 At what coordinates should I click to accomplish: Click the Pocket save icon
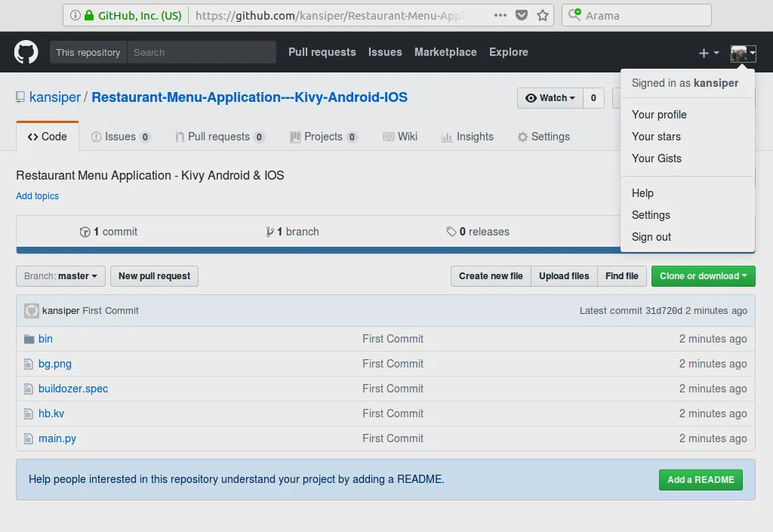[x=522, y=15]
